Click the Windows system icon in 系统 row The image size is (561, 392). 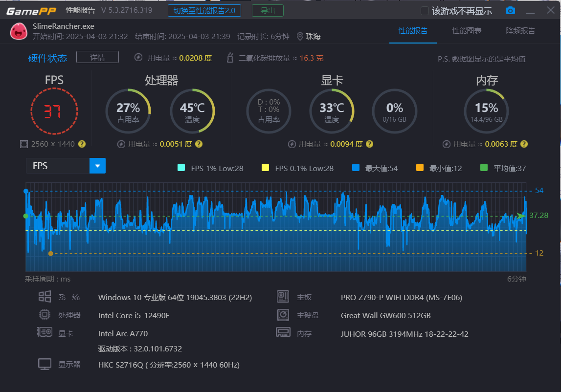coord(45,297)
